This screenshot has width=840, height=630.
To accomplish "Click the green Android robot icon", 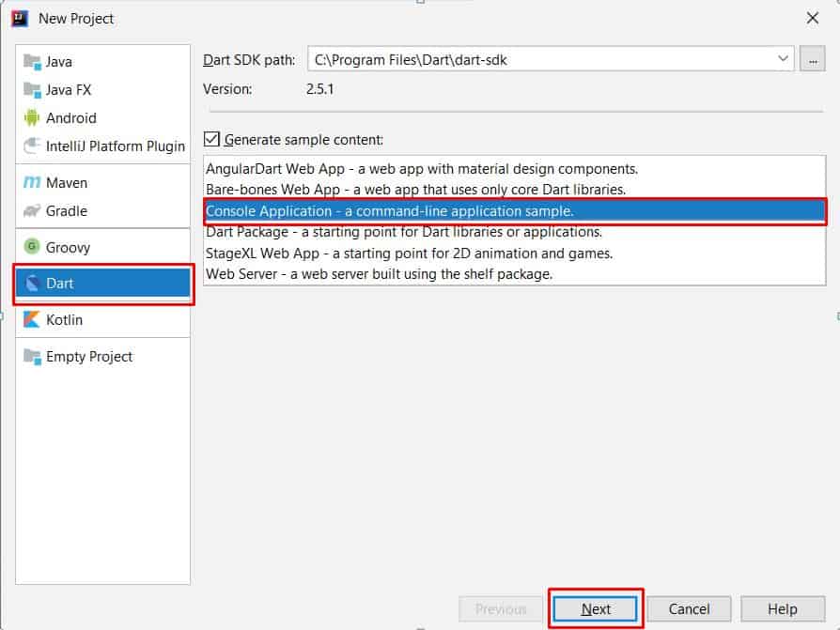I will click(32, 117).
